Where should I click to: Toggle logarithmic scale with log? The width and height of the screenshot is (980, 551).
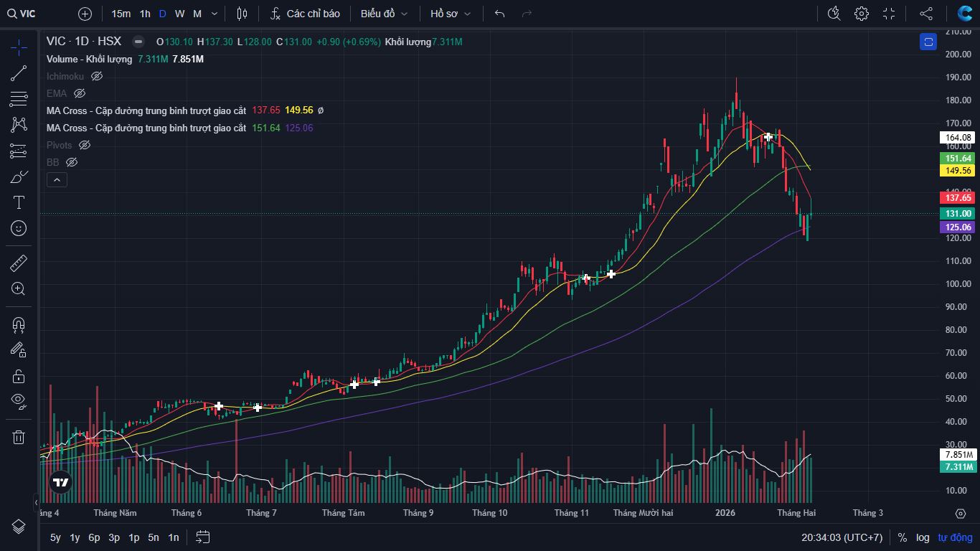coord(923,537)
